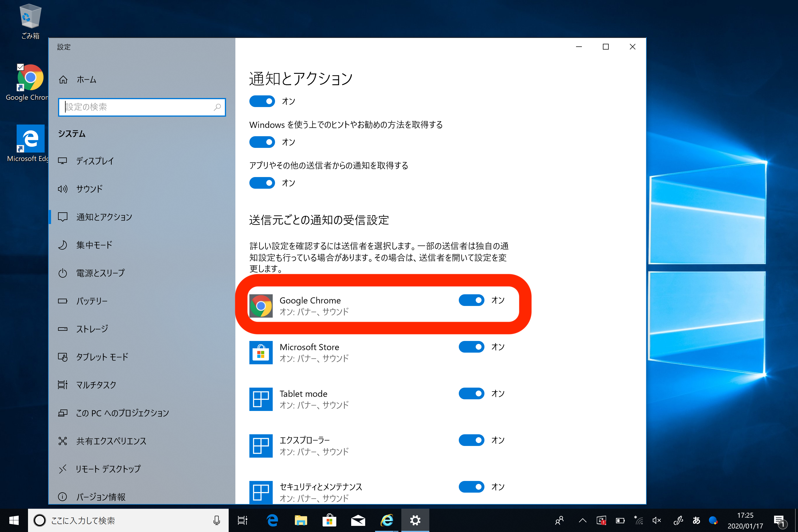Click the Settings gear on the taskbar

415,520
